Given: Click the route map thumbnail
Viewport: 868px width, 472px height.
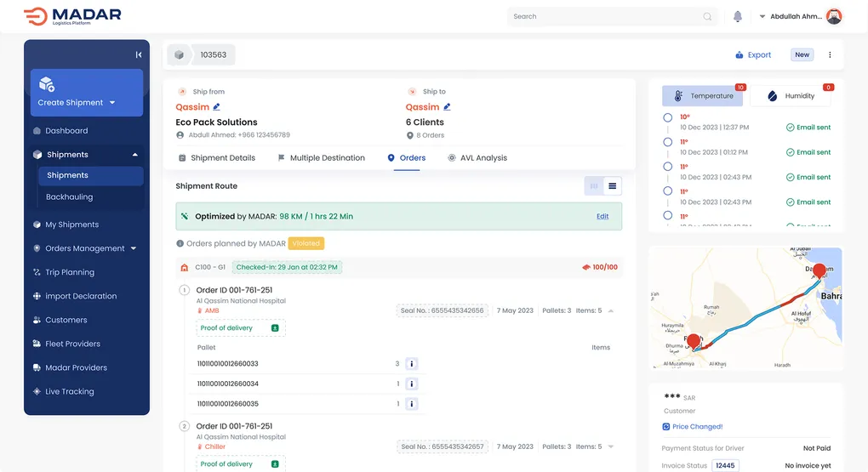Looking at the screenshot, I should [745, 310].
